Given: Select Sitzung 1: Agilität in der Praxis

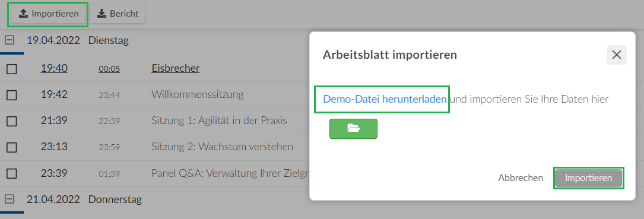Looking at the screenshot, I should pyautogui.click(x=220, y=121).
